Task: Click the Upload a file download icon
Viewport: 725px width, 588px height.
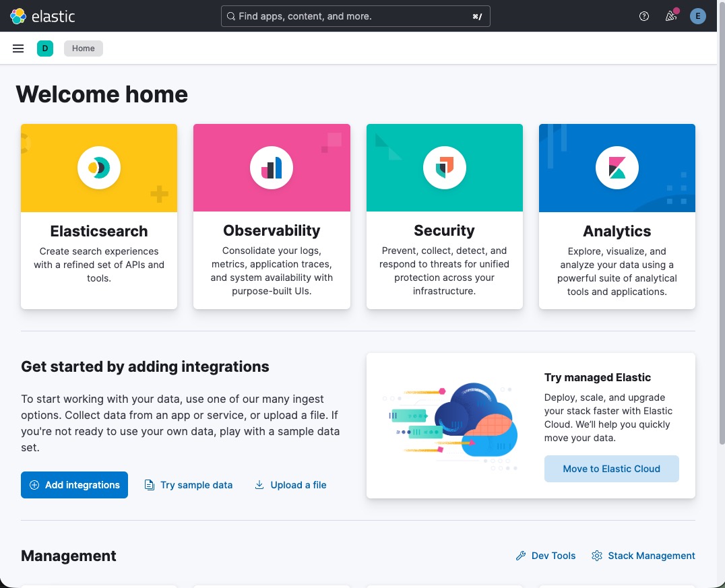Action: pyautogui.click(x=259, y=485)
